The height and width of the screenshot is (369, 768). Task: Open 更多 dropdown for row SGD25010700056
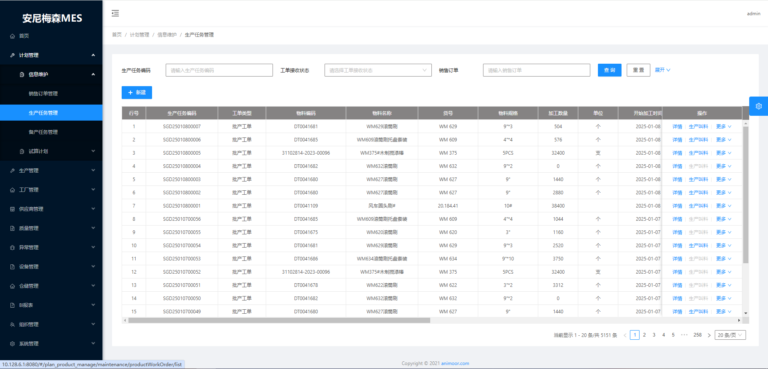click(x=723, y=219)
